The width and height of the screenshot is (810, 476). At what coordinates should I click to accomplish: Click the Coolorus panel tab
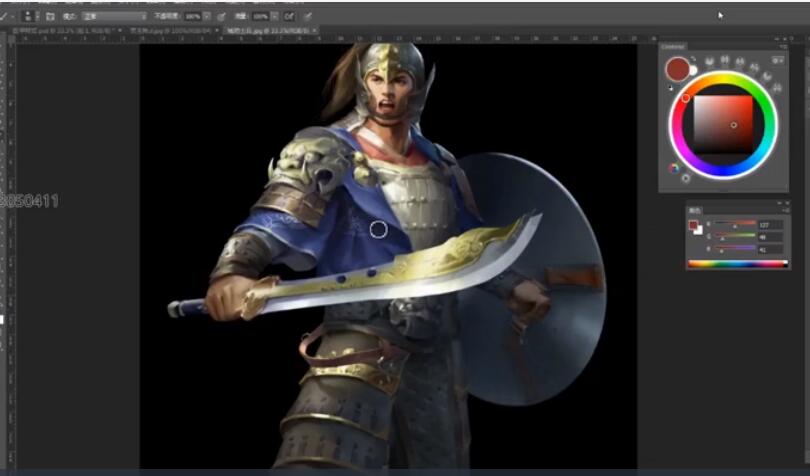click(x=673, y=47)
